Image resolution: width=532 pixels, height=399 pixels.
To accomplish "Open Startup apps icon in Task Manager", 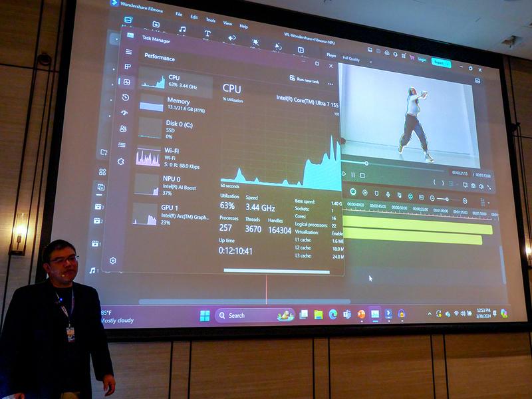I will pos(124,113).
